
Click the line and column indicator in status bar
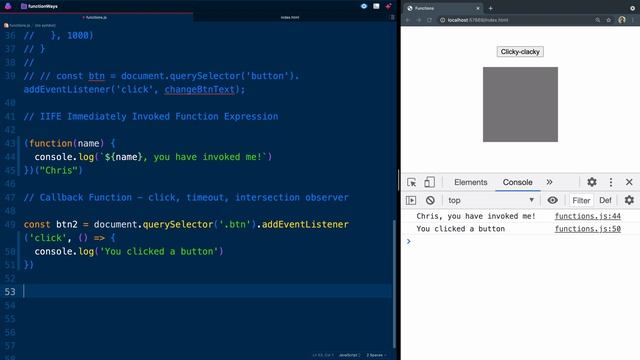323,355
